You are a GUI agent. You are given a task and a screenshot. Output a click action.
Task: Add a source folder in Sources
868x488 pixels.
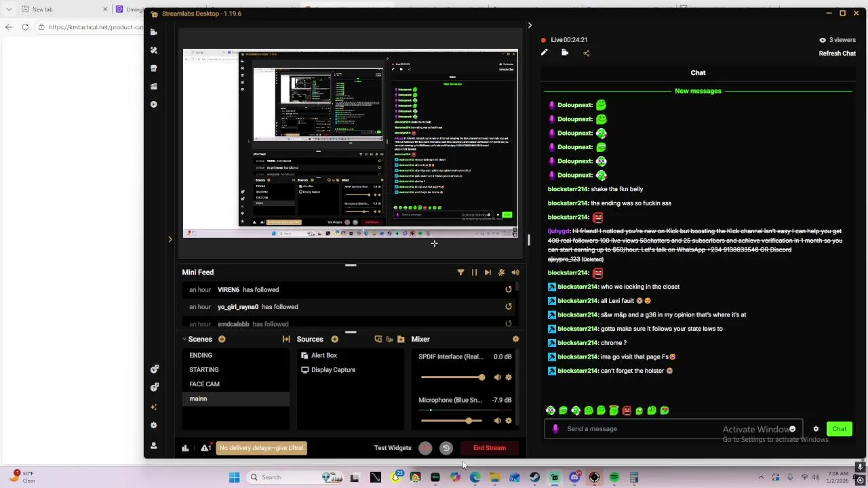pyautogui.click(x=401, y=339)
